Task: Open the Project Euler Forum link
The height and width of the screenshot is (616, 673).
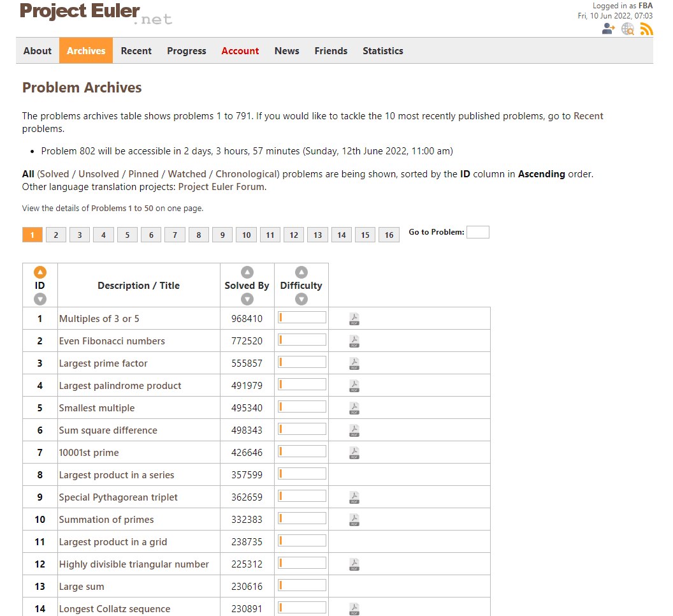Action: point(222,187)
